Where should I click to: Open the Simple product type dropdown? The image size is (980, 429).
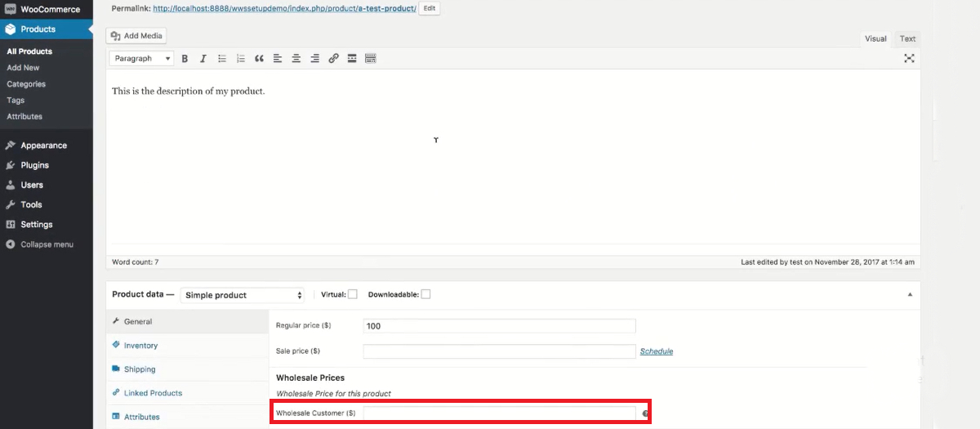(243, 295)
